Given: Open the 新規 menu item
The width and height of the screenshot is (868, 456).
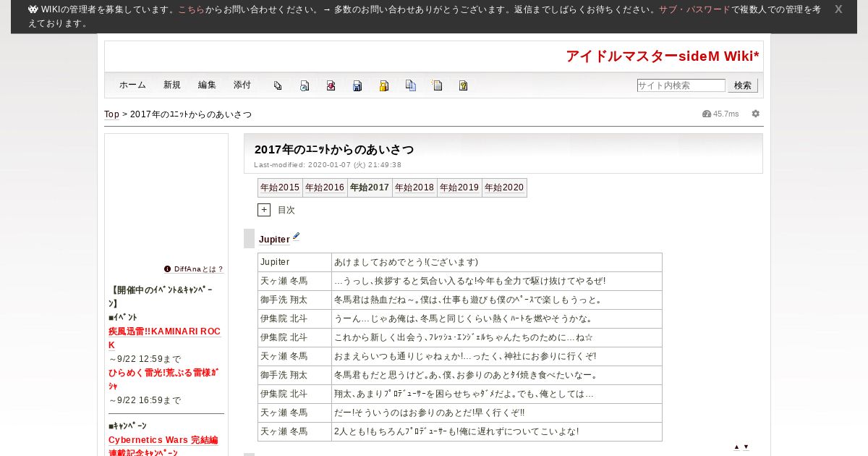Looking at the screenshot, I should pyautogui.click(x=172, y=85).
